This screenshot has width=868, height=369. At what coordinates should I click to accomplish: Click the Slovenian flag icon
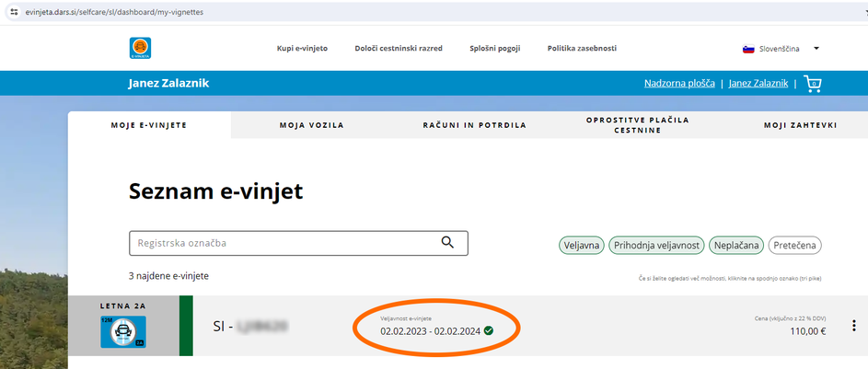(747, 49)
